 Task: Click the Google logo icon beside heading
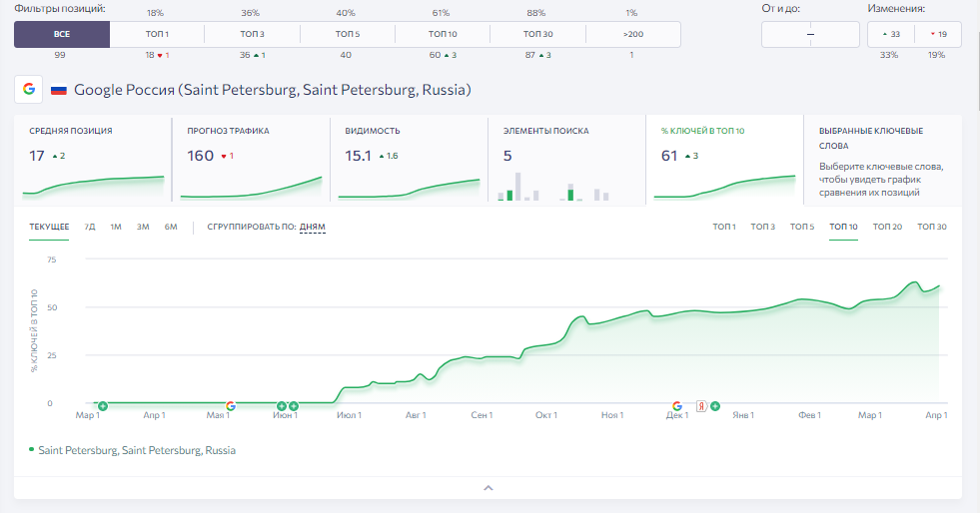coord(29,89)
